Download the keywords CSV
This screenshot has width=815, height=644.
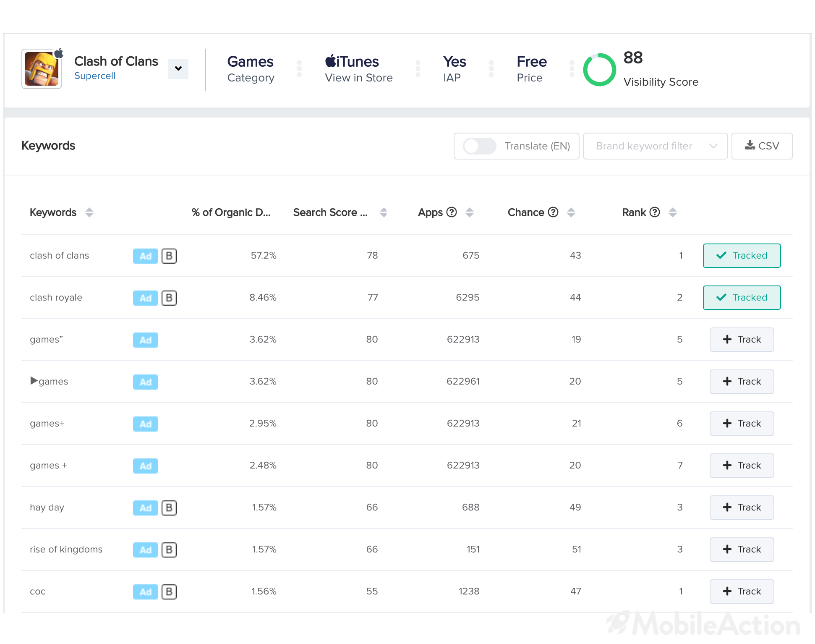[762, 146]
